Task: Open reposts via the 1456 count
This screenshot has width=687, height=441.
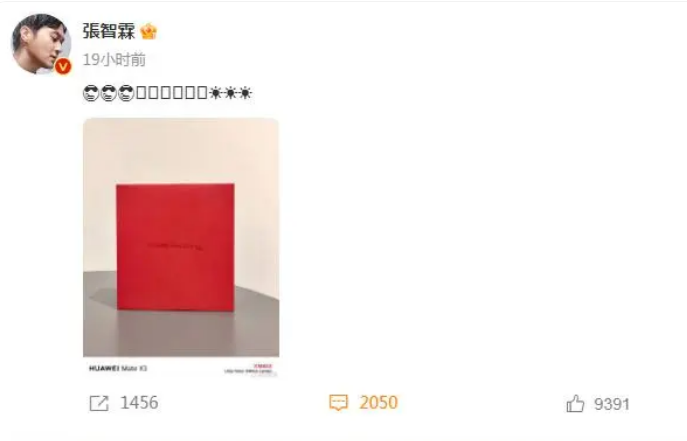Action: tap(139, 403)
